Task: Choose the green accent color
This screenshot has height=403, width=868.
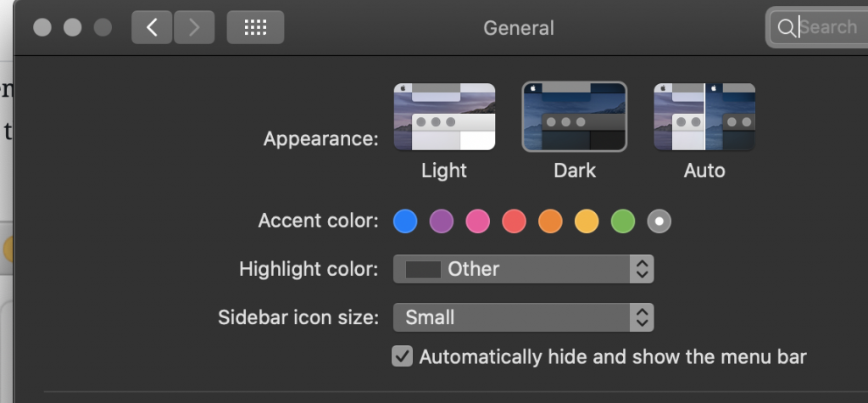Action: coord(623,221)
